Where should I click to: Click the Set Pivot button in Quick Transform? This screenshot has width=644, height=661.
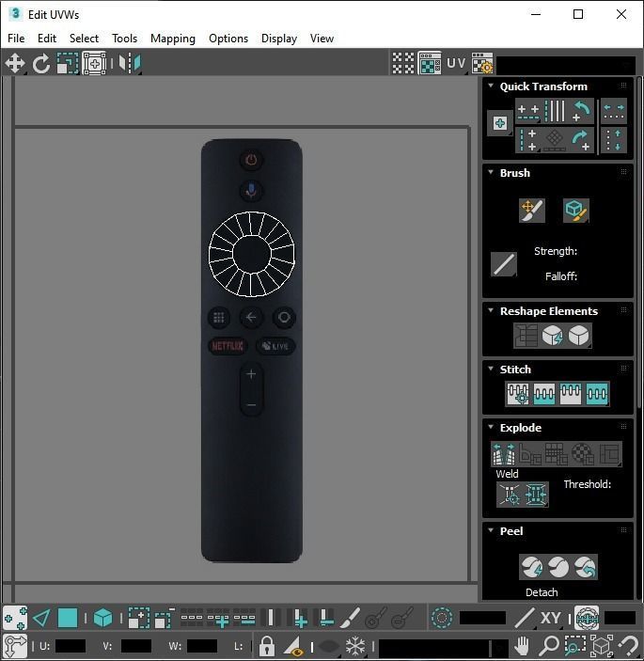point(500,123)
